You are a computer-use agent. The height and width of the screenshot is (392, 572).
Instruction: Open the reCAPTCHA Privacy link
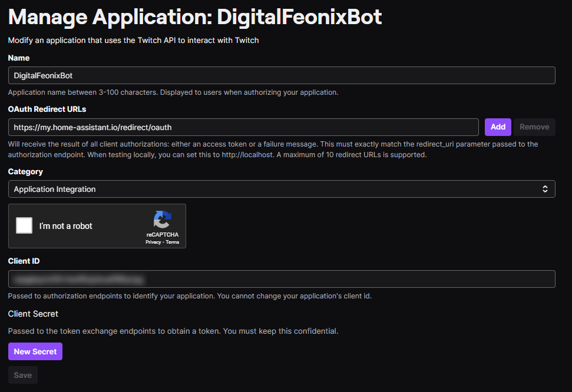[x=154, y=241]
